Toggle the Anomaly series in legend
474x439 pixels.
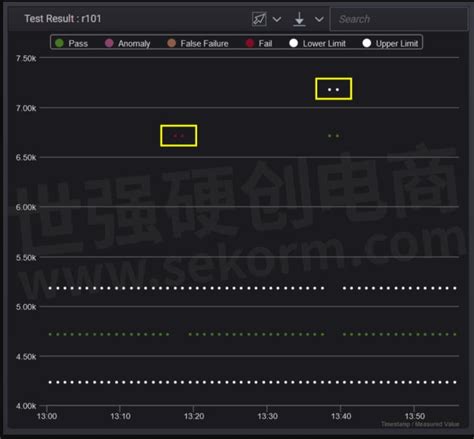point(127,43)
